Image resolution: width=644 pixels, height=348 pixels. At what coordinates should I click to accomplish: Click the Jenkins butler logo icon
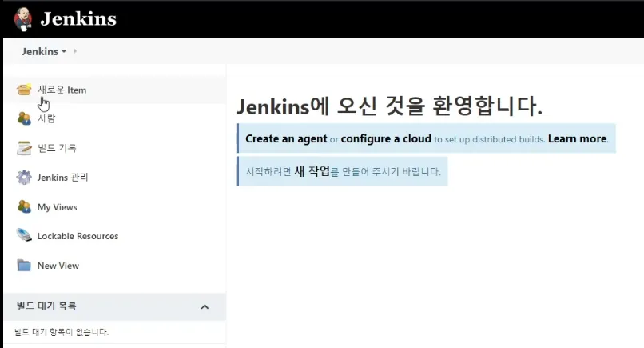point(23,18)
